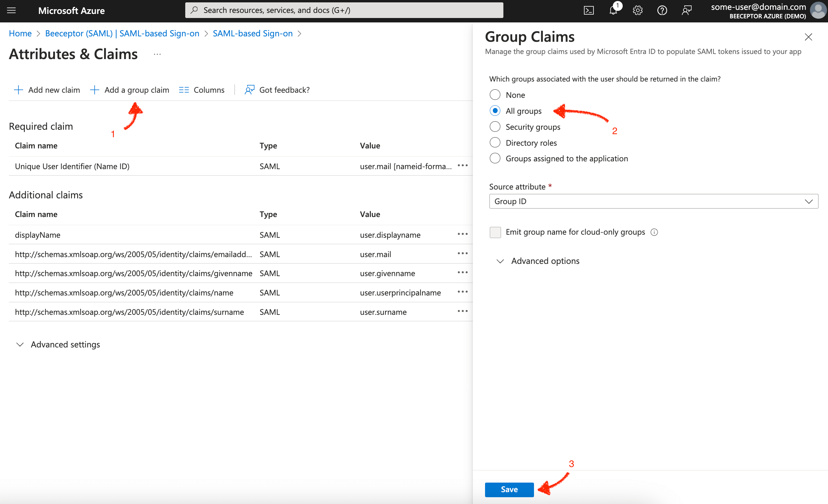Open the ellipsis menu for the displayName claim

(463, 234)
